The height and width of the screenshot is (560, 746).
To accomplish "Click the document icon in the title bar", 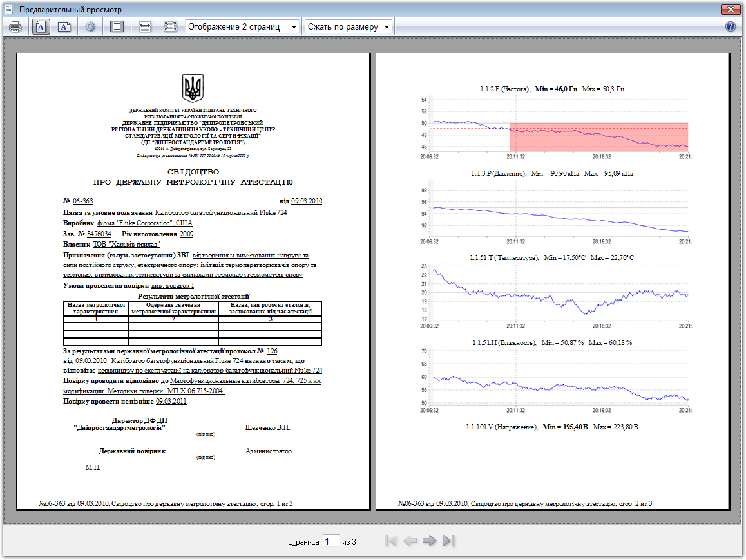I will click(x=8, y=9).
